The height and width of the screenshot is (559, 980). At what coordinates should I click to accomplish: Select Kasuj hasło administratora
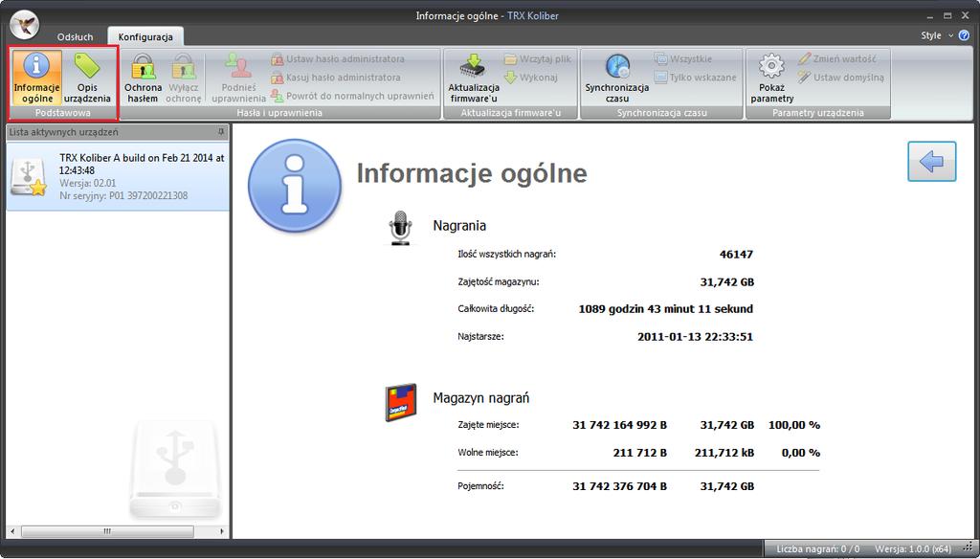click(x=336, y=78)
